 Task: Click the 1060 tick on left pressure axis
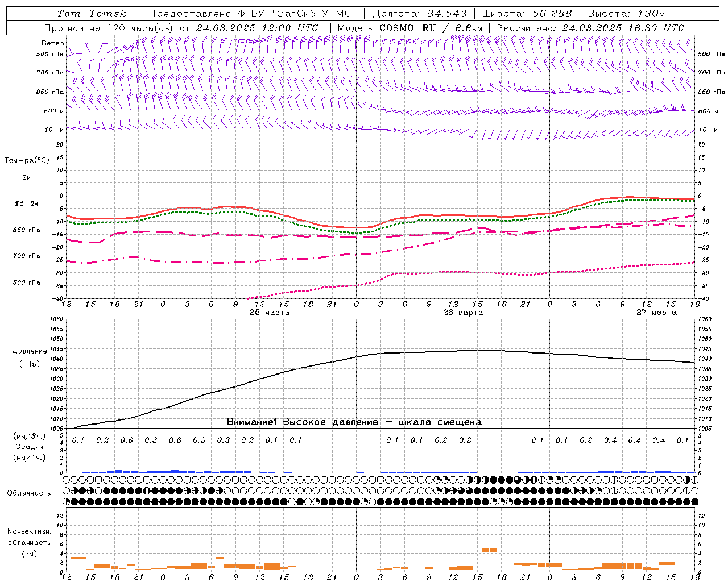[56, 319]
